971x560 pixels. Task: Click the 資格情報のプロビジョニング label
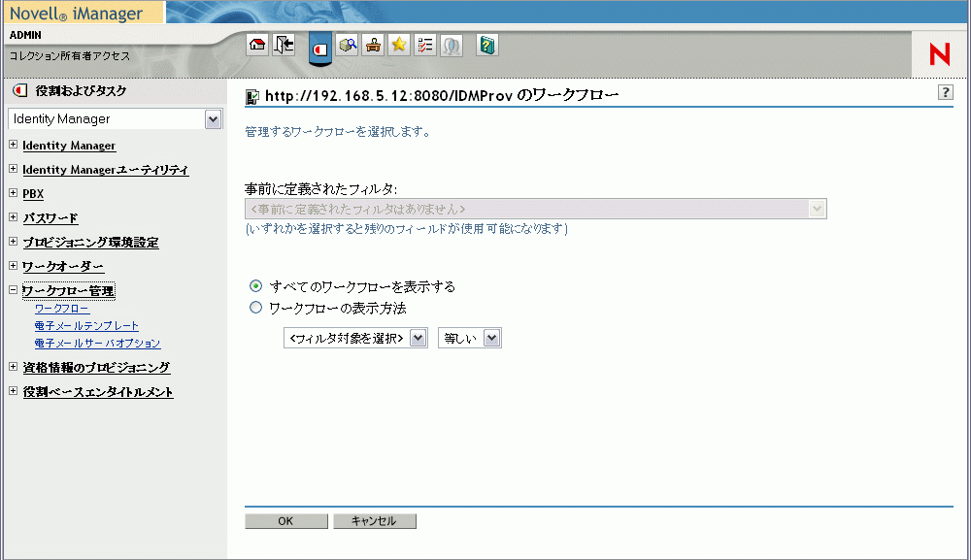(96, 368)
